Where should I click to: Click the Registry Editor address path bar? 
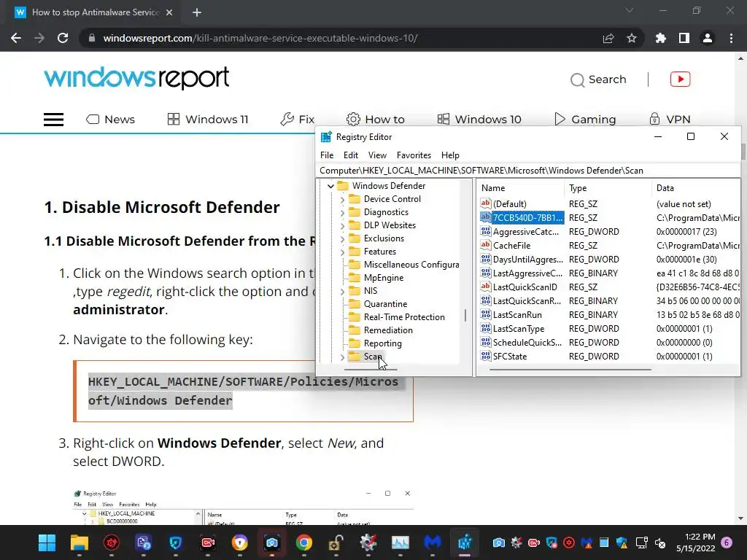point(528,171)
